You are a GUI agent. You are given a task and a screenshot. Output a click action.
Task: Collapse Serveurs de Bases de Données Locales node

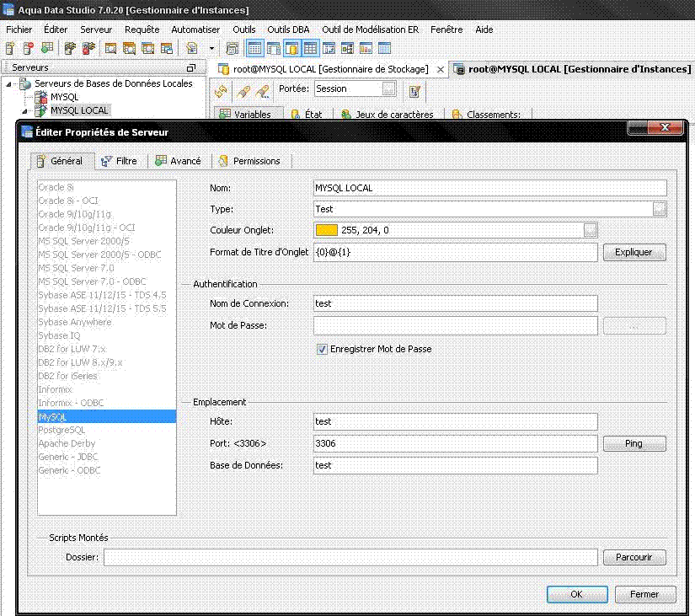(x=8, y=83)
